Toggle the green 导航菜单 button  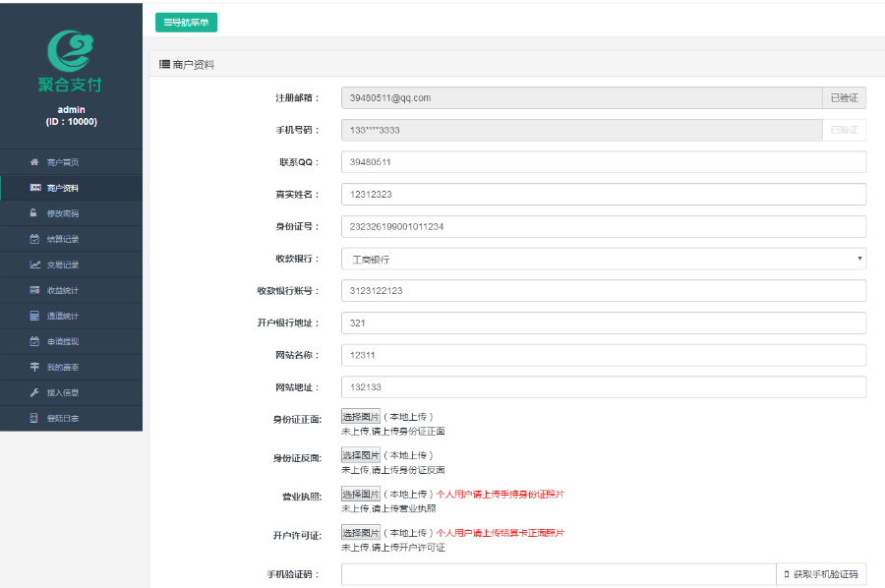[x=186, y=23]
